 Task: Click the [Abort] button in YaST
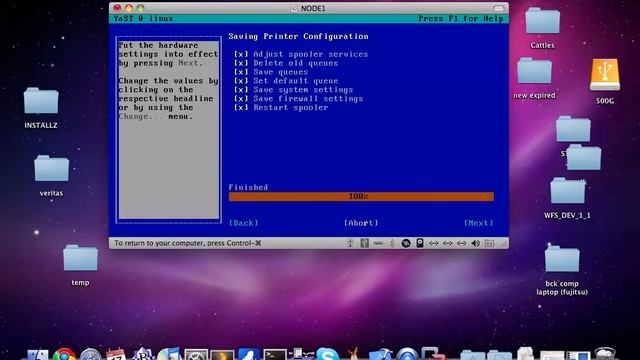(361, 223)
